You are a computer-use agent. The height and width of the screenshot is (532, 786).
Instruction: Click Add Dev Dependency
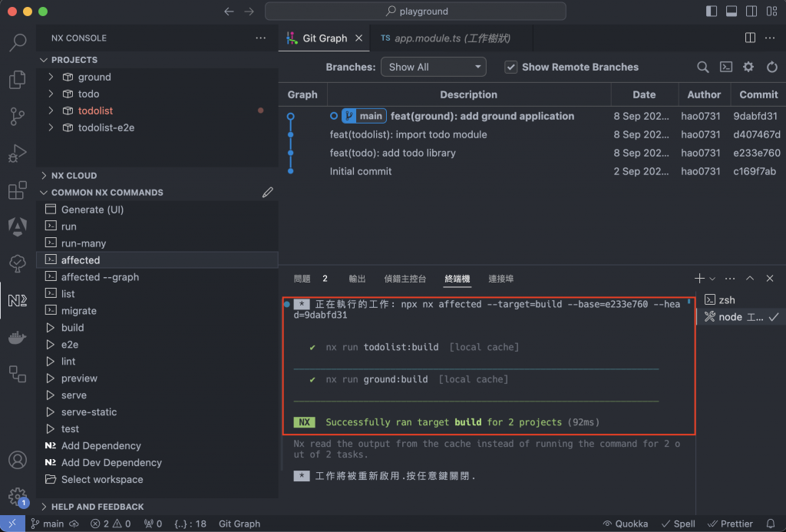(x=157, y=462)
